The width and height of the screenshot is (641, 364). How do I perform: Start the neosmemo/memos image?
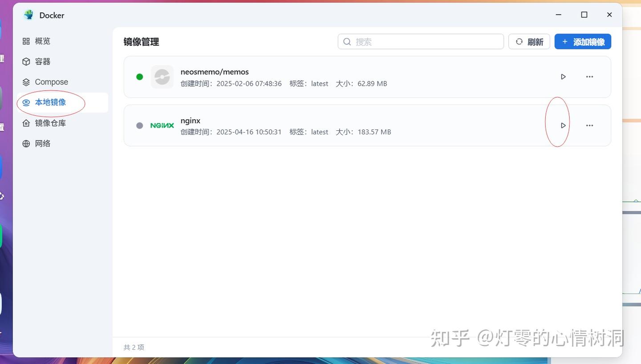click(563, 77)
